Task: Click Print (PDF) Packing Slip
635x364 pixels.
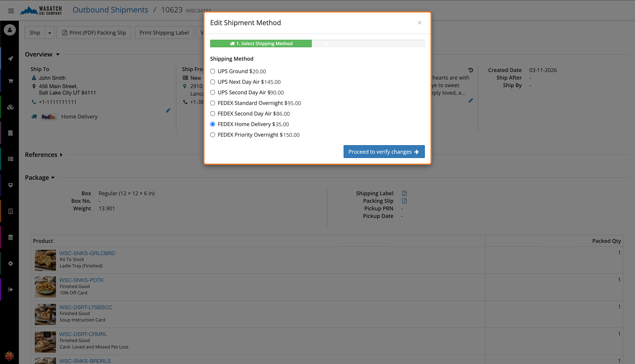Action: pyautogui.click(x=94, y=33)
